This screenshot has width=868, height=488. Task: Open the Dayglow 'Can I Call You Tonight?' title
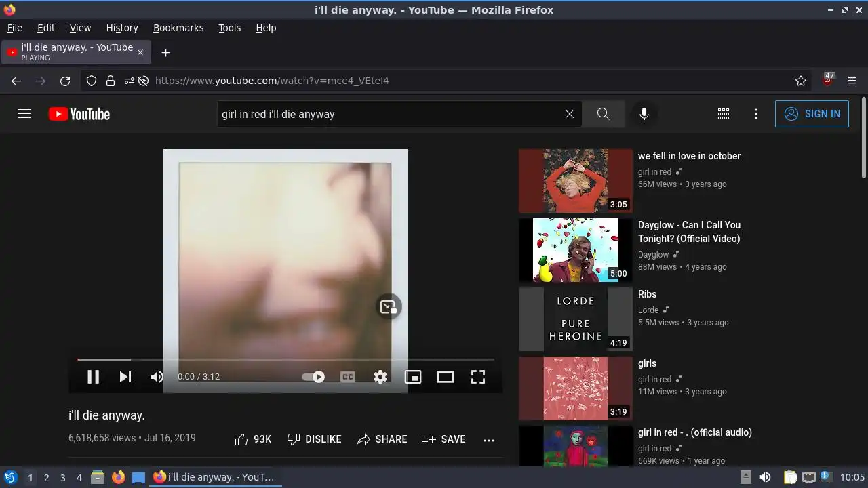[689, 232]
